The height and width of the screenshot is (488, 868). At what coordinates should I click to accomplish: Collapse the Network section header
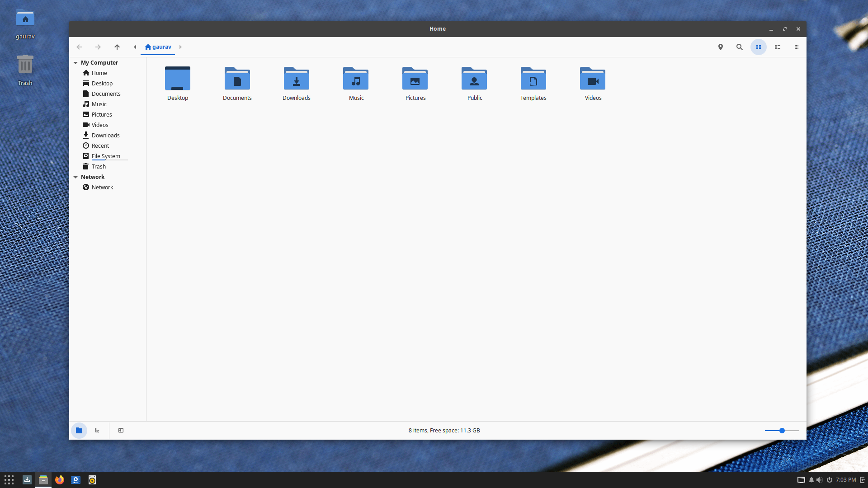pos(75,177)
